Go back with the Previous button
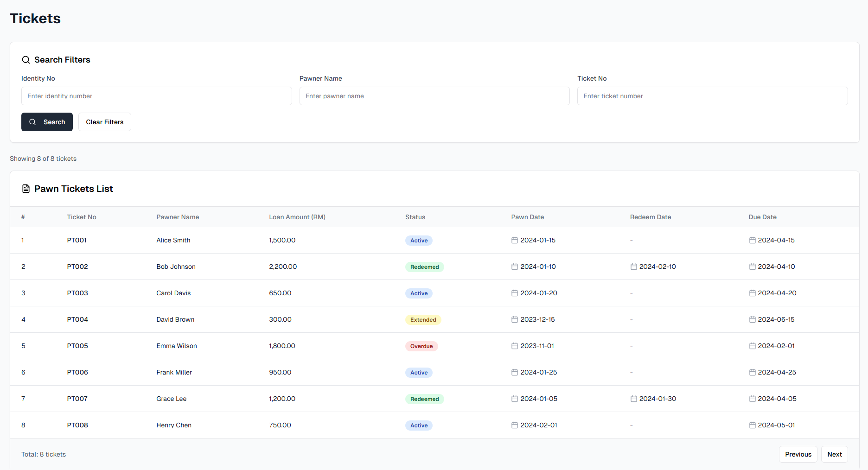 (x=798, y=454)
